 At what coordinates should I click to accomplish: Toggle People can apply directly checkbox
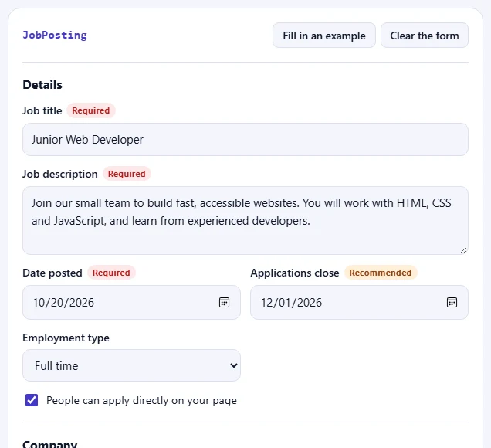click(32, 400)
